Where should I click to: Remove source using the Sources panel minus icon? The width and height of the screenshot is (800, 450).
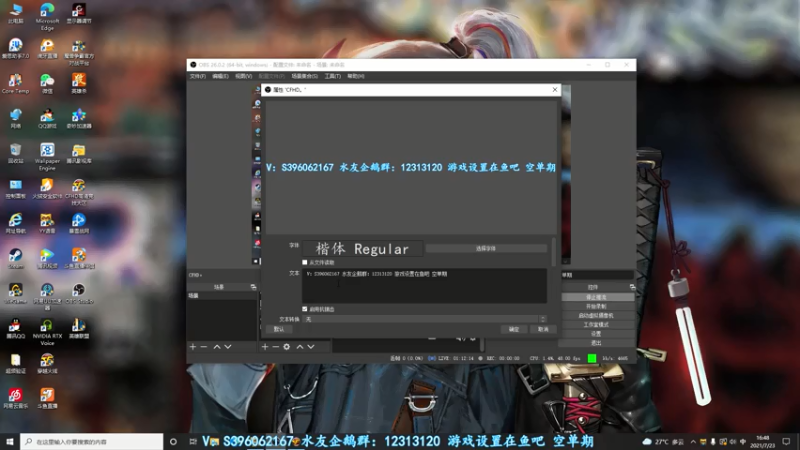[x=276, y=347]
